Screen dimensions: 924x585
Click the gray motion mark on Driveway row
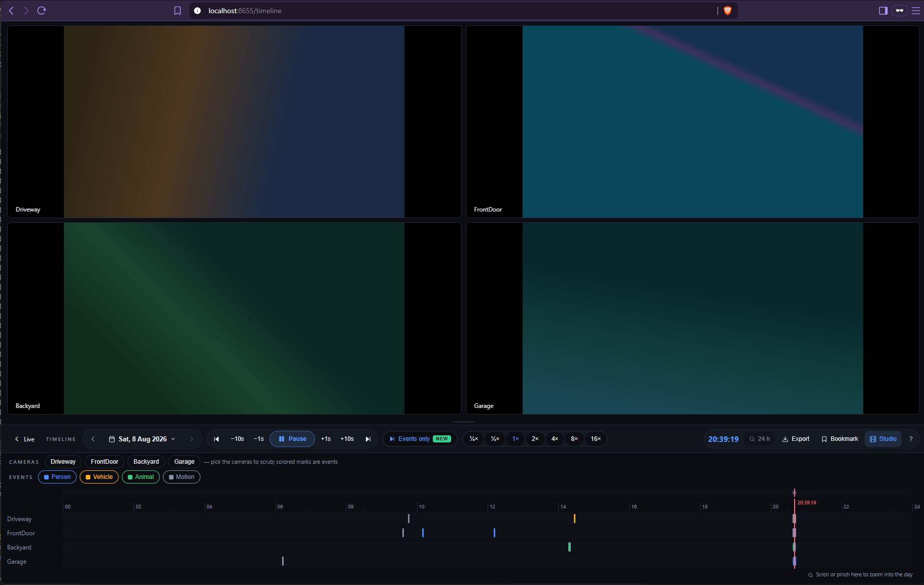pyautogui.click(x=408, y=519)
